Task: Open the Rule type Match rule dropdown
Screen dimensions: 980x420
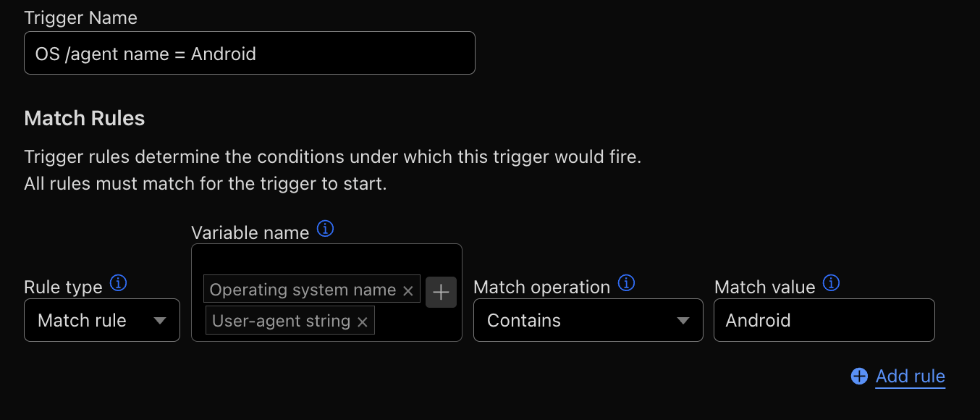Action: (101, 320)
